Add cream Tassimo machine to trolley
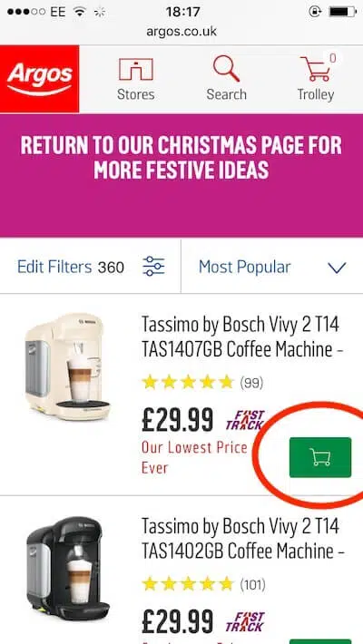This screenshot has width=363, height=644. tap(320, 457)
